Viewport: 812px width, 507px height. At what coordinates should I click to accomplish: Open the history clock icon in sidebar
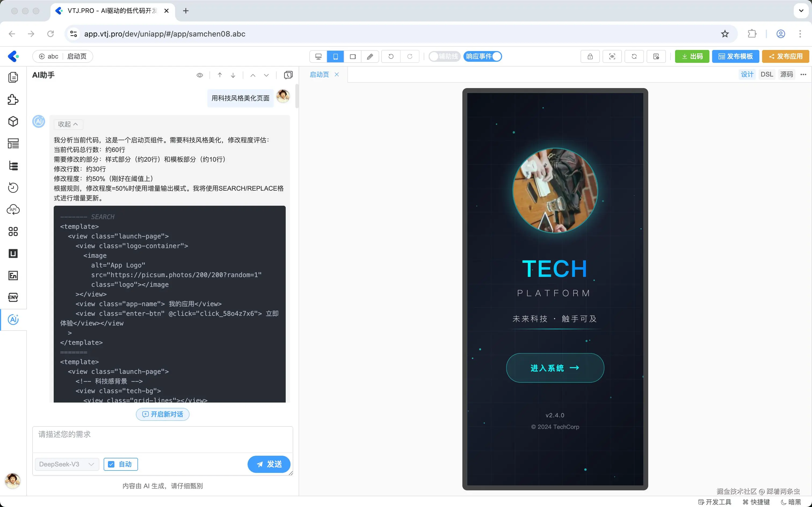[x=13, y=187]
